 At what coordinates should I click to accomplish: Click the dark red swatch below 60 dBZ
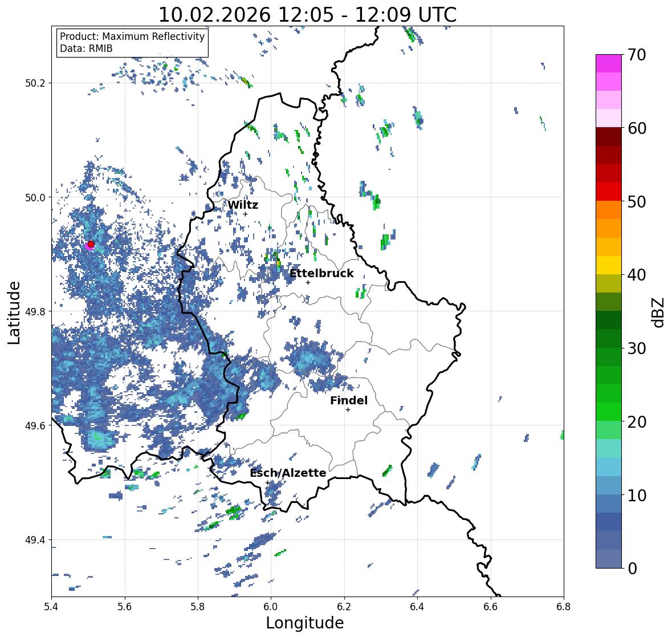609,137
